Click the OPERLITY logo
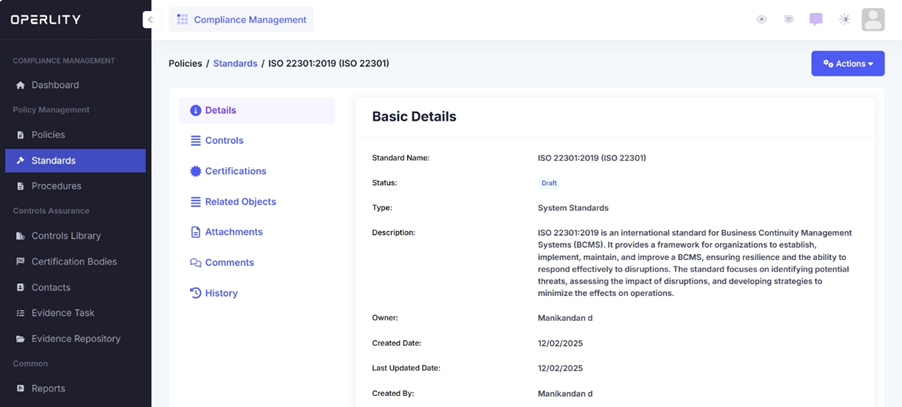Image resolution: width=902 pixels, height=407 pixels. (x=46, y=19)
